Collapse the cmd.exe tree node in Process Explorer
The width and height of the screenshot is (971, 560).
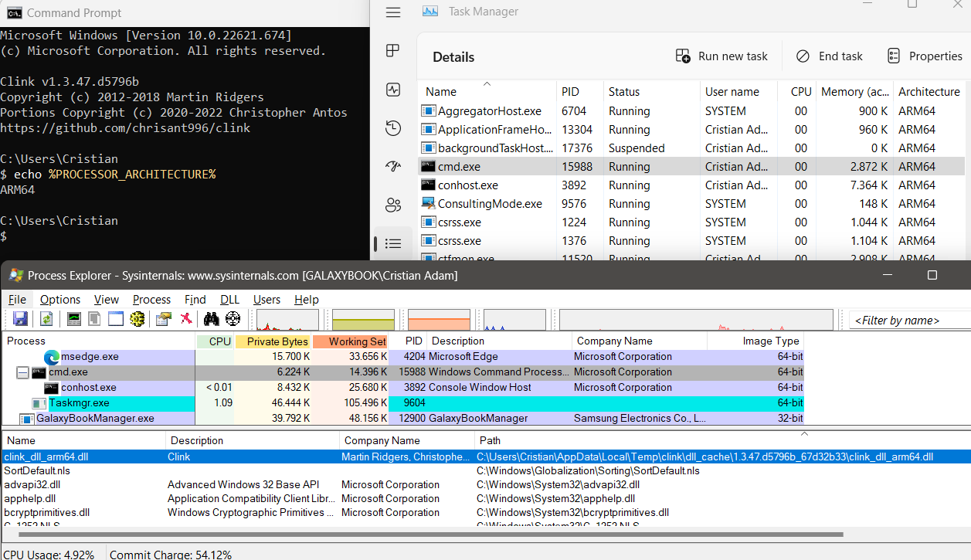click(x=22, y=372)
